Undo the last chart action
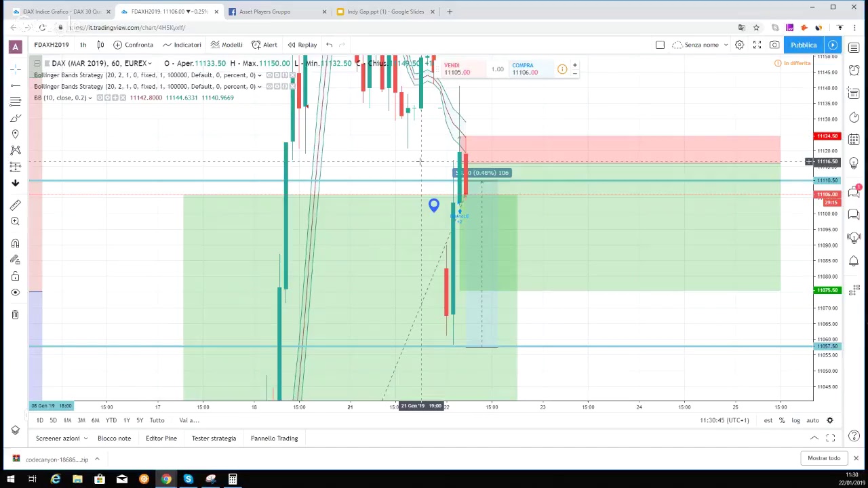 pos(329,45)
